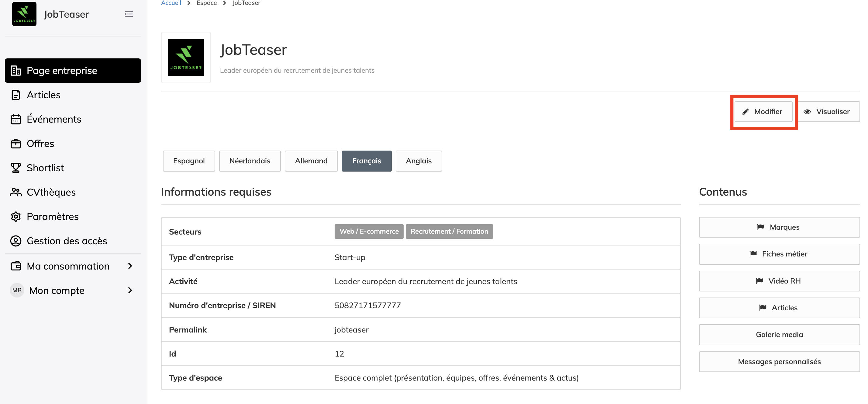
Task: Switch to the Espagnol language tab
Action: click(x=189, y=161)
